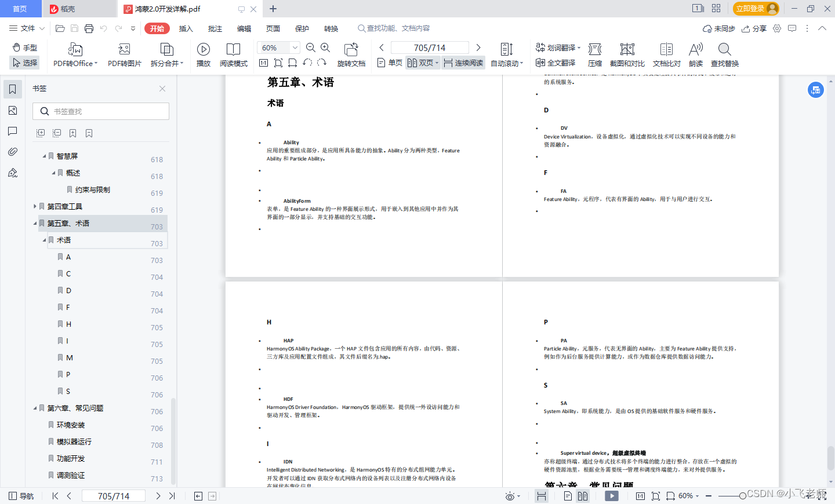Click PDF转图片 icon
The image size is (835, 504).
click(124, 55)
